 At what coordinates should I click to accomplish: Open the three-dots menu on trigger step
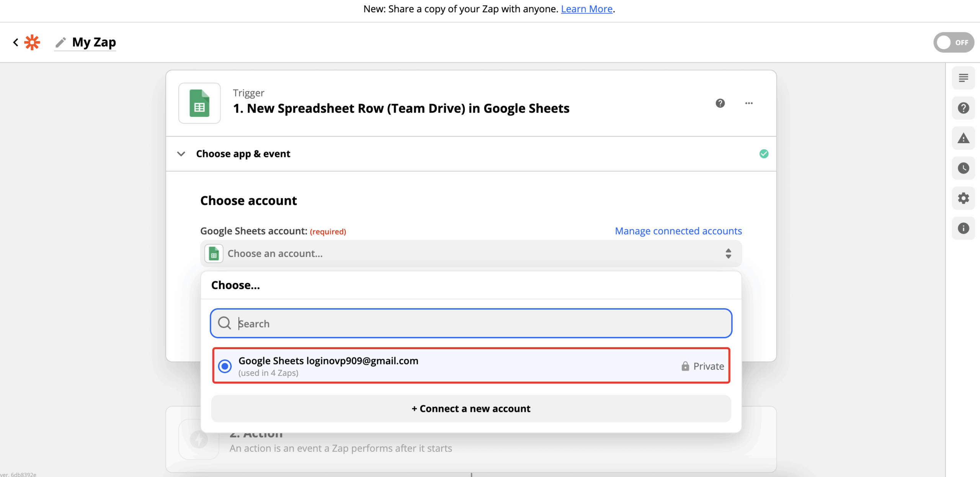pos(749,103)
